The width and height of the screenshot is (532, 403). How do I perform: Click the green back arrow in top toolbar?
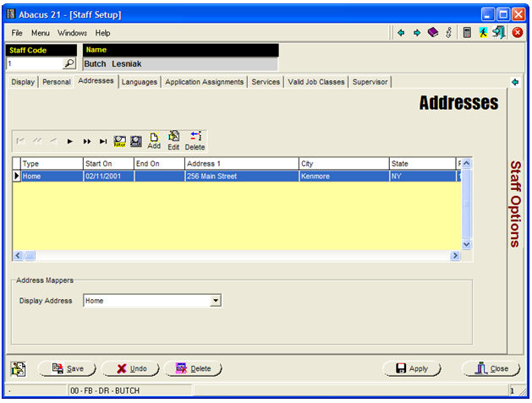coord(401,33)
